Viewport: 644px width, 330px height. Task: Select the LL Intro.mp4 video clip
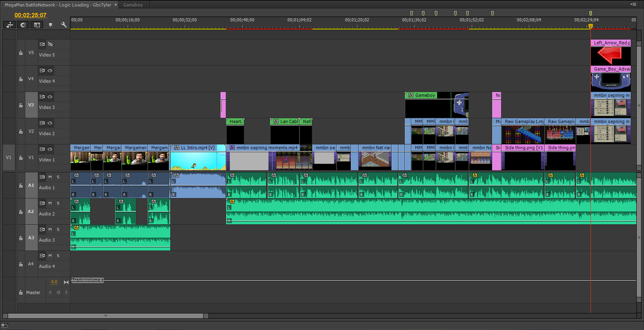198,157
